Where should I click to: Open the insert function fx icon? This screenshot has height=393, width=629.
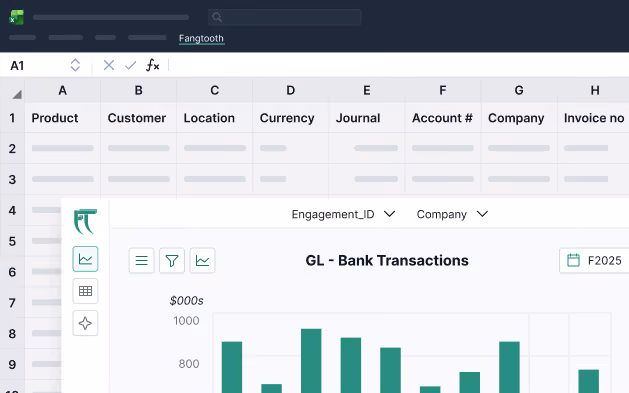[152, 65]
